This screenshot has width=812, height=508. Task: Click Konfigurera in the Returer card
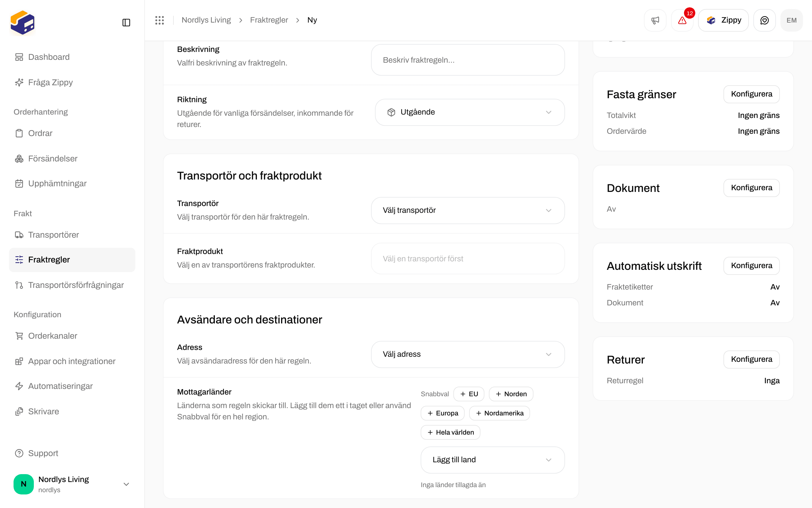coord(751,360)
